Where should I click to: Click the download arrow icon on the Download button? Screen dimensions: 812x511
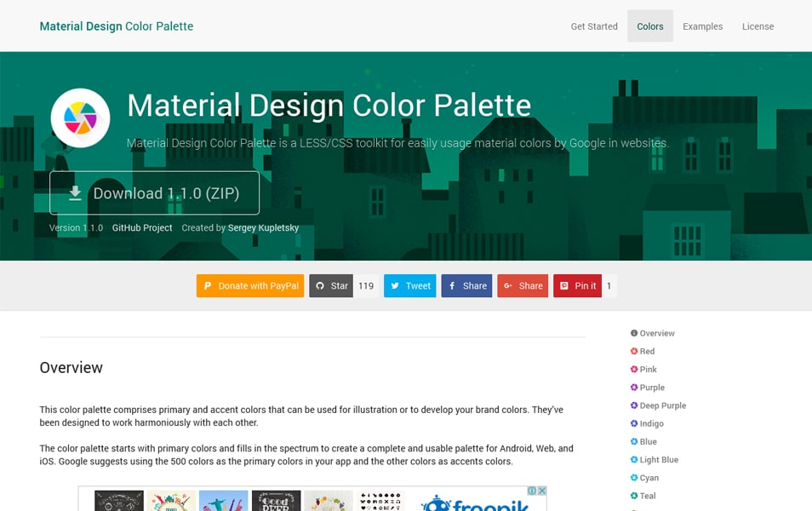[x=75, y=192]
